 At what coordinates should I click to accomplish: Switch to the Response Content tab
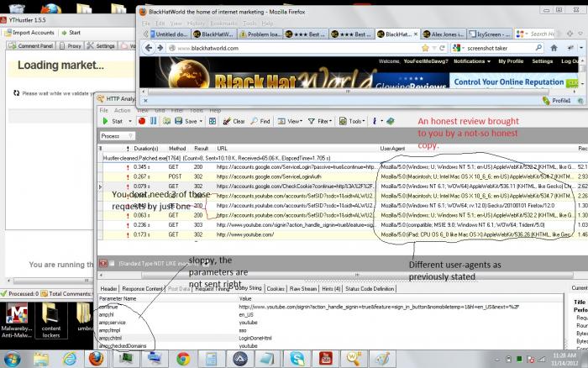pyautogui.click(x=142, y=288)
